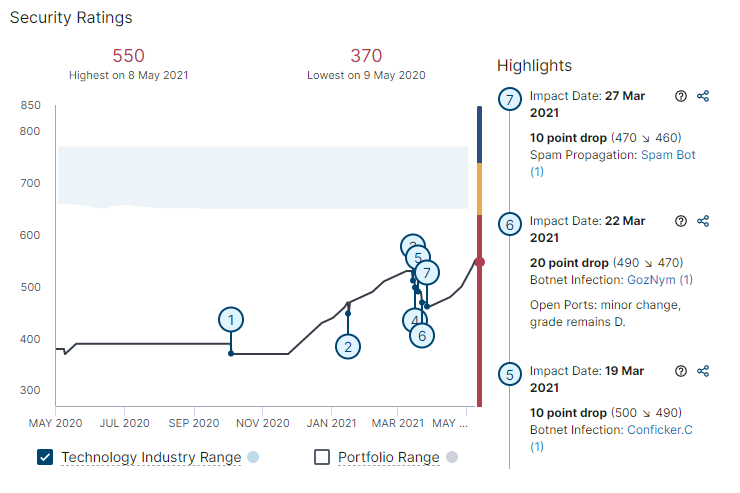Open the Spam Bot link
Image resolution: width=740 pixels, height=493 pixels.
(x=668, y=155)
